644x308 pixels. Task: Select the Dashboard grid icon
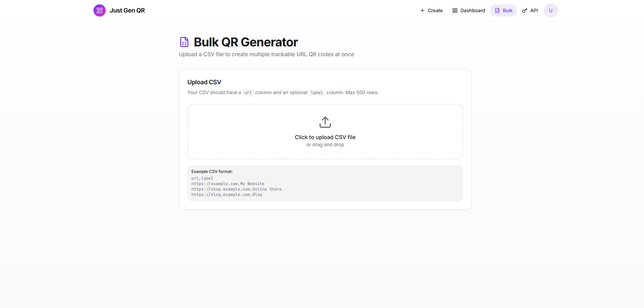tap(455, 10)
